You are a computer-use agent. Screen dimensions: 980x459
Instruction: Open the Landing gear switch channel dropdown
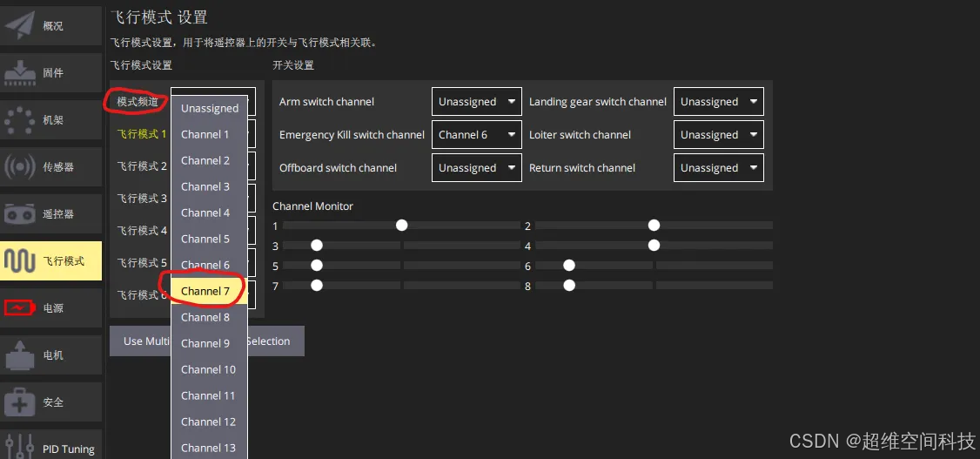click(x=719, y=101)
